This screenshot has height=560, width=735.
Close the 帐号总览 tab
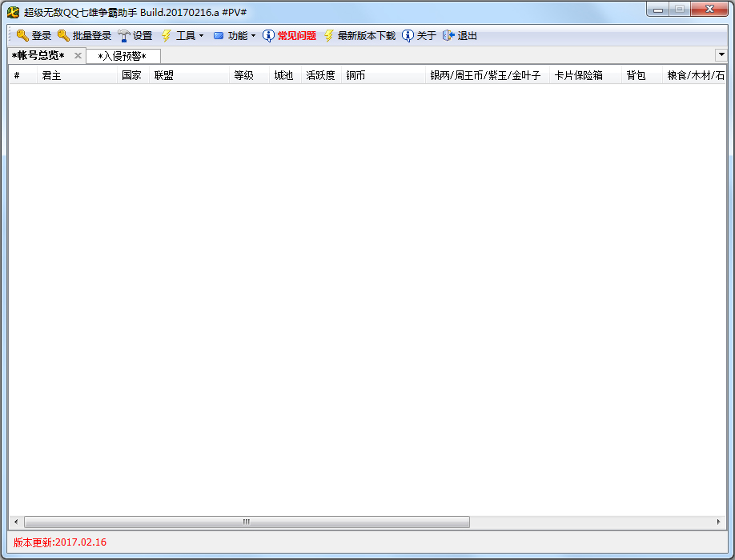coord(77,56)
